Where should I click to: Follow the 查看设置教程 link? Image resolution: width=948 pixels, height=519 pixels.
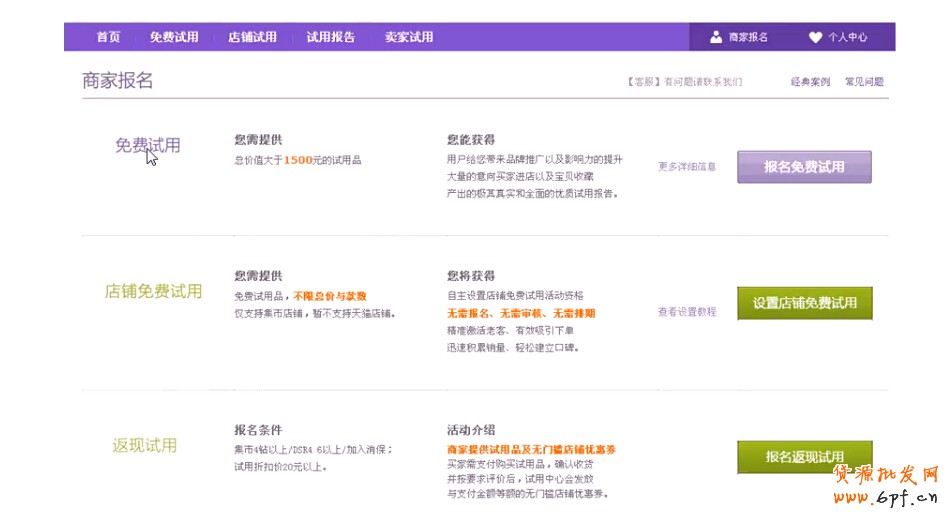click(x=687, y=312)
